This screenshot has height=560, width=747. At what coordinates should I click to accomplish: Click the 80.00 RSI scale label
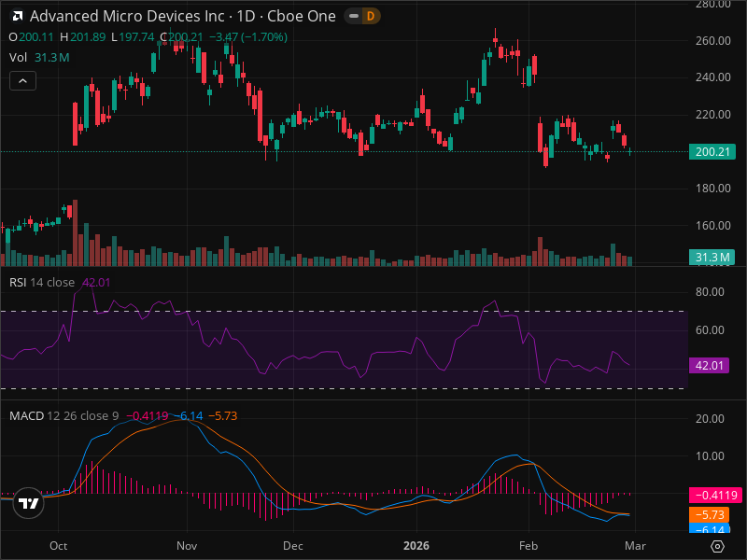pyautogui.click(x=710, y=292)
